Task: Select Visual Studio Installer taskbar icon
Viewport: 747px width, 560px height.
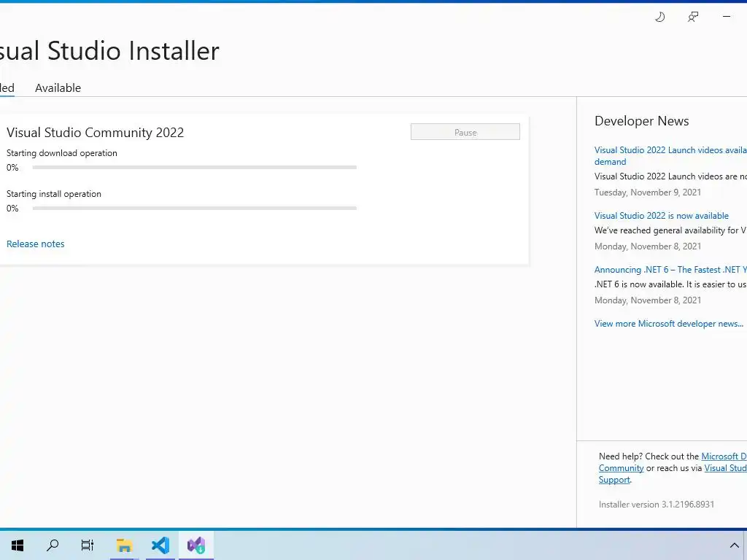Action: pos(196,545)
